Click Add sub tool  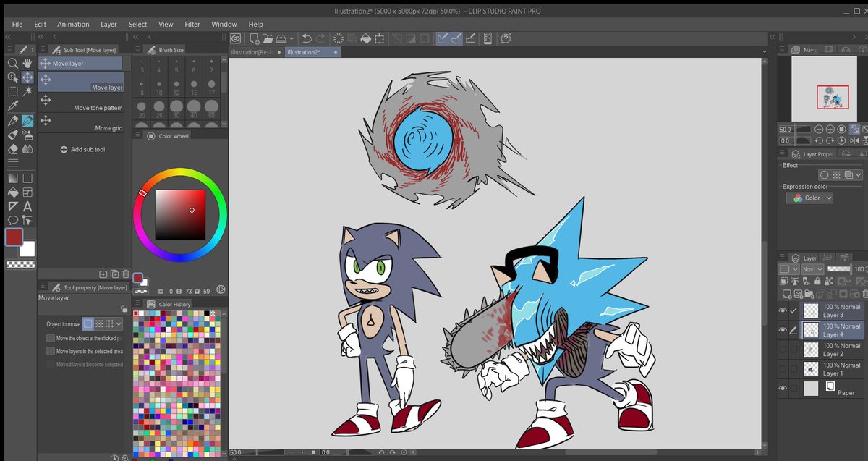point(82,150)
